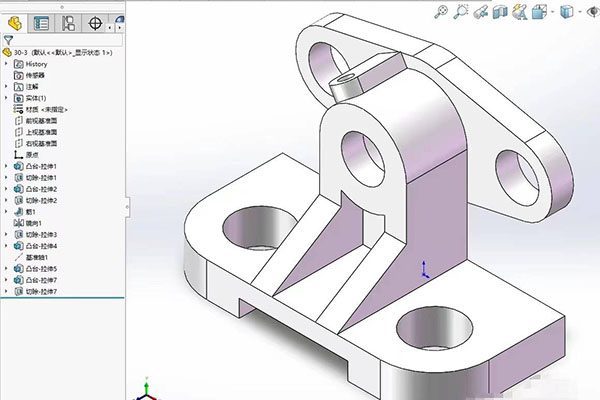This screenshot has width=600, height=400.
Task: Select the 前视基准面 front plane
Action: click(36, 121)
